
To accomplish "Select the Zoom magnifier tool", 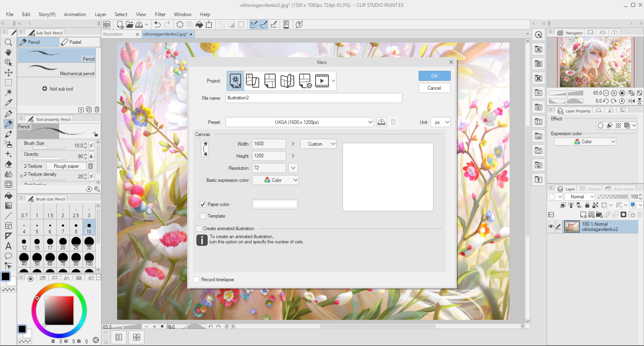I will pos(8,42).
